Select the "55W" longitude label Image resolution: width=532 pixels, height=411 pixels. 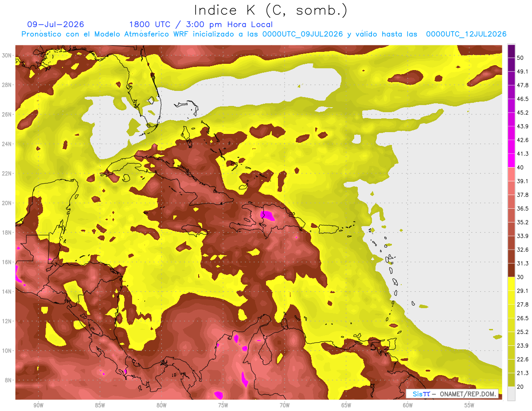469,405
